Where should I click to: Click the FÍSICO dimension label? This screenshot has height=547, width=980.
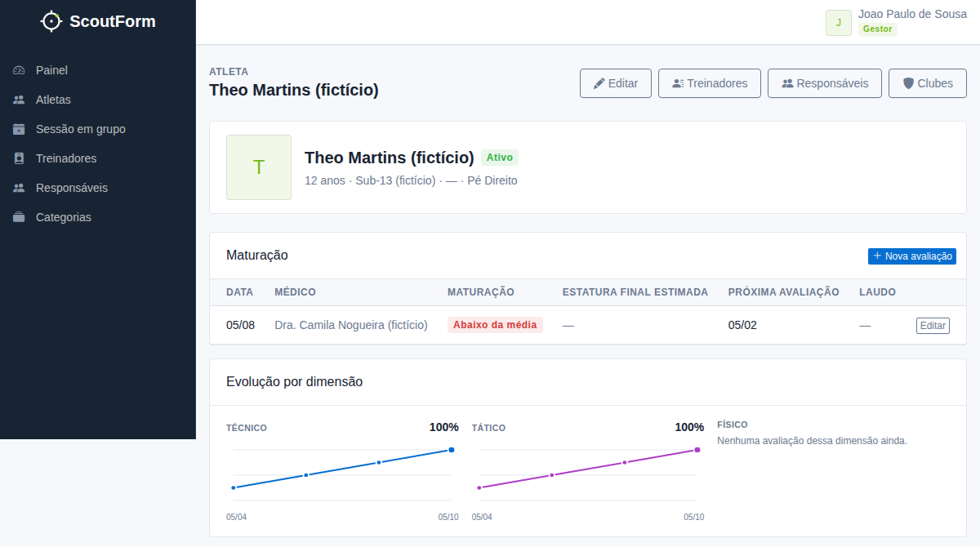click(733, 425)
